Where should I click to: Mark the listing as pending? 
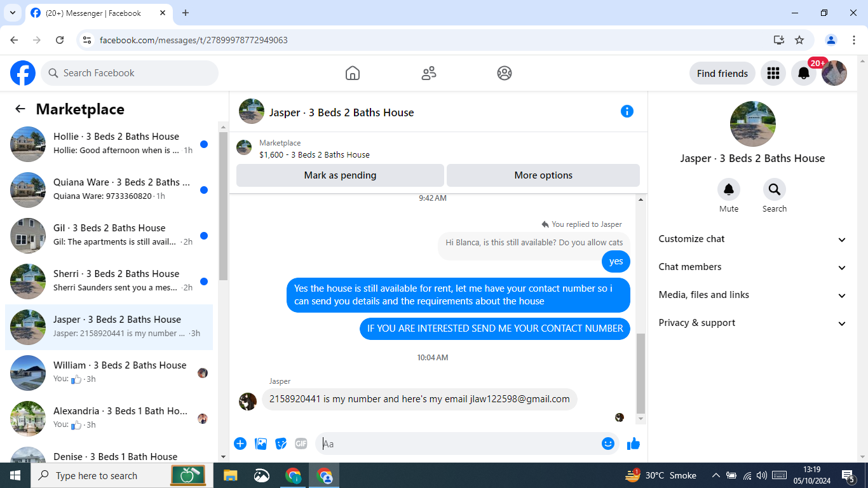pos(340,175)
